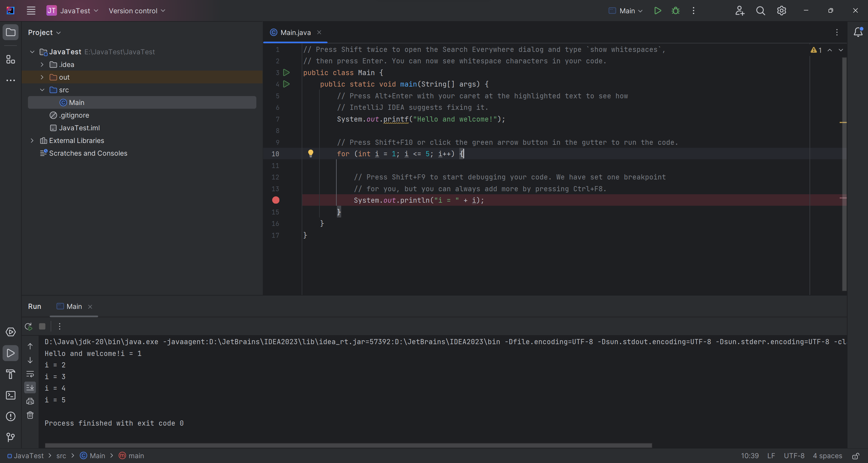The height and width of the screenshot is (463, 868).
Task: Open the Project tool window icon
Action: point(11,32)
